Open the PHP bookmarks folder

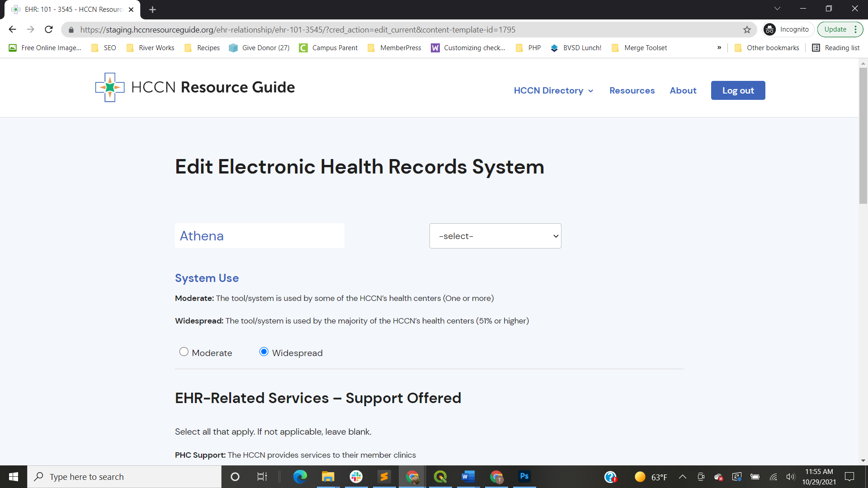[528, 48]
